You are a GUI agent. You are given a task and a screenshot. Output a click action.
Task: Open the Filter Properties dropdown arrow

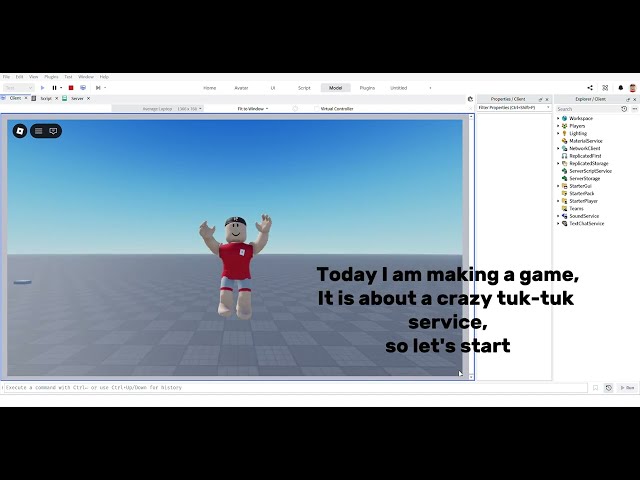point(548,108)
